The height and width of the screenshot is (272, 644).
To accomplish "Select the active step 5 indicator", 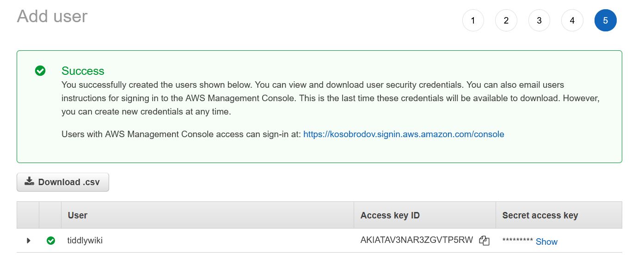I will 606,20.
